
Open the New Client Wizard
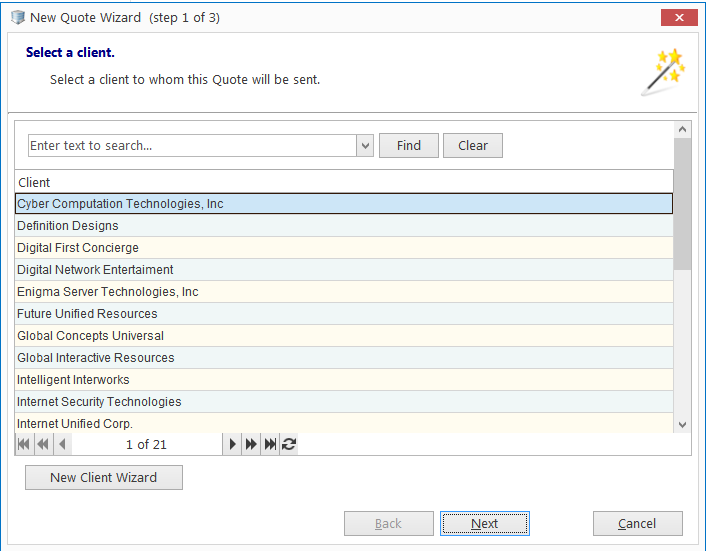pyautogui.click(x=104, y=477)
